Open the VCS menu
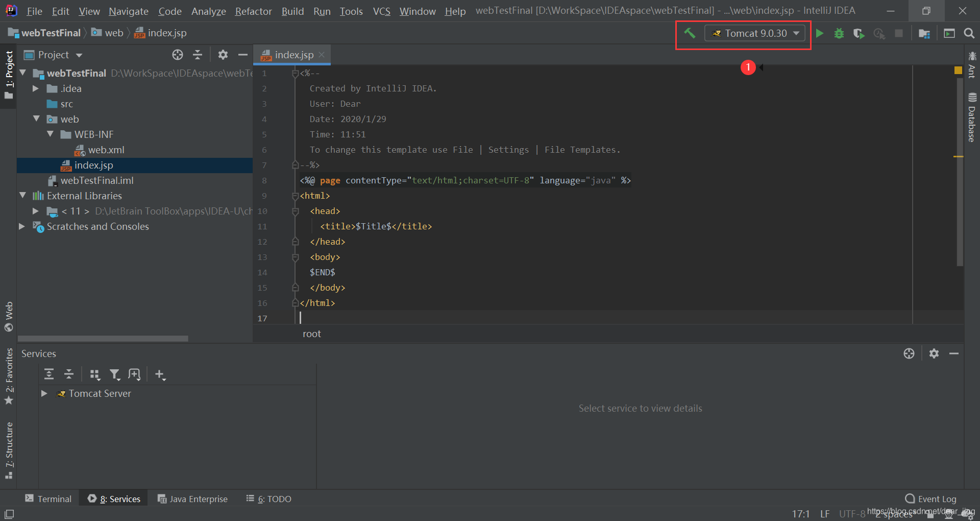 pyautogui.click(x=381, y=11)
